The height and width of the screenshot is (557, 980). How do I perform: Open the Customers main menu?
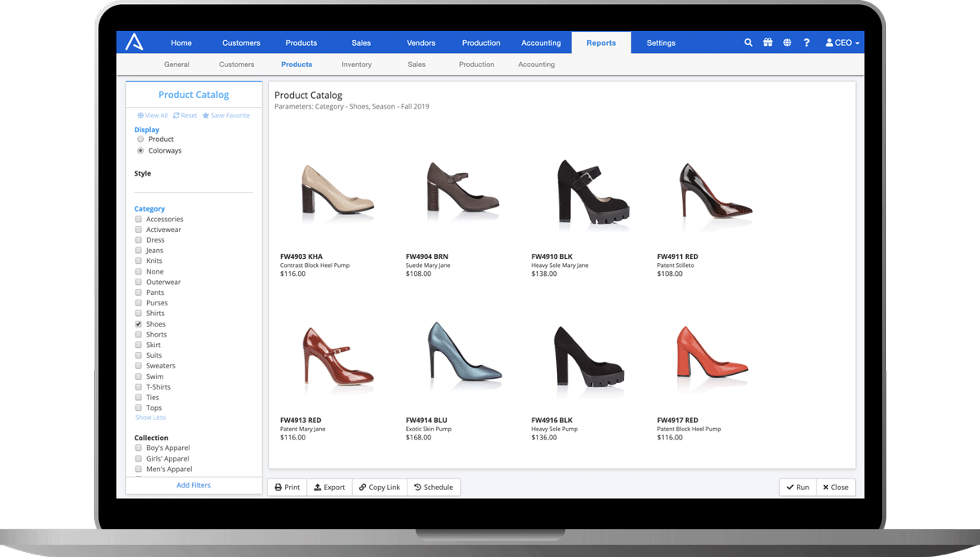pyautogui.click(x=241, y=42)
